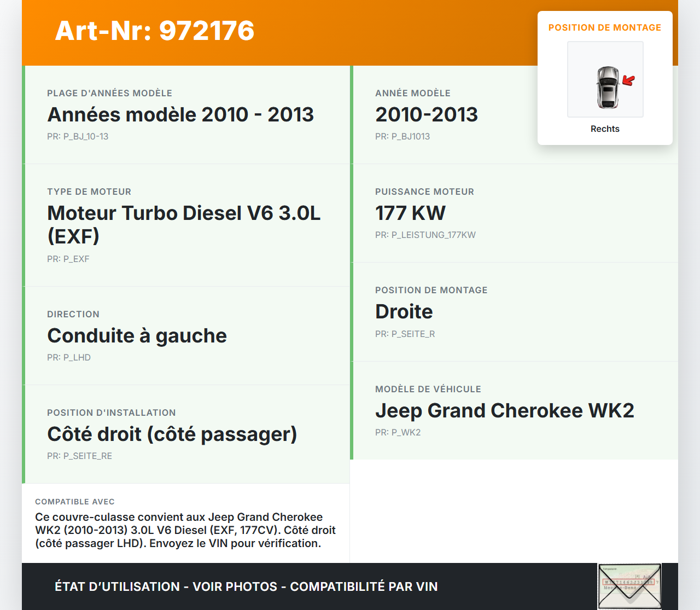Open the ANNÉE MODÈLE section

point(426,114)
